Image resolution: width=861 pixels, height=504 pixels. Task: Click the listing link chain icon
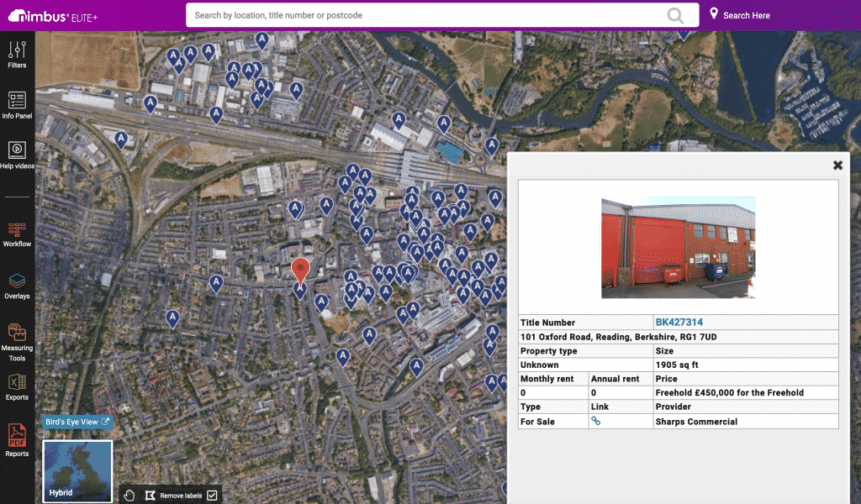point(597,421)
